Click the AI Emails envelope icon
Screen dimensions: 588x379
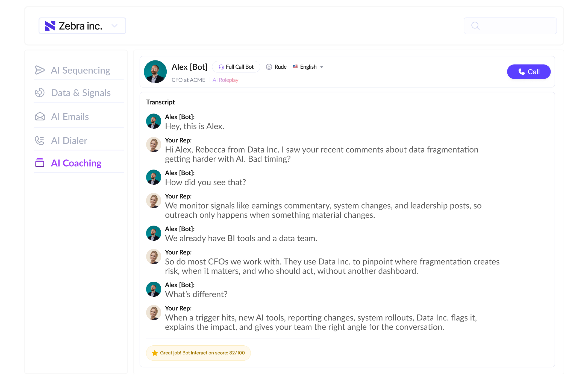[40, 116]
